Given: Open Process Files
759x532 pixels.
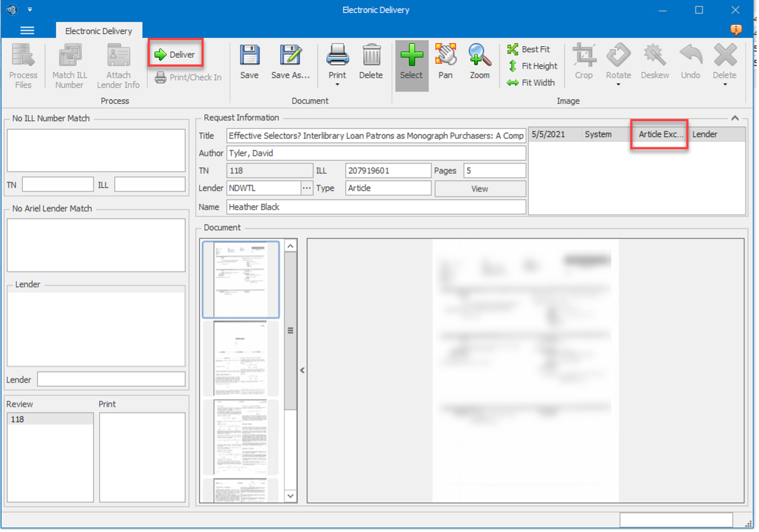Looking at the screenshot, I should click(23, 65).
